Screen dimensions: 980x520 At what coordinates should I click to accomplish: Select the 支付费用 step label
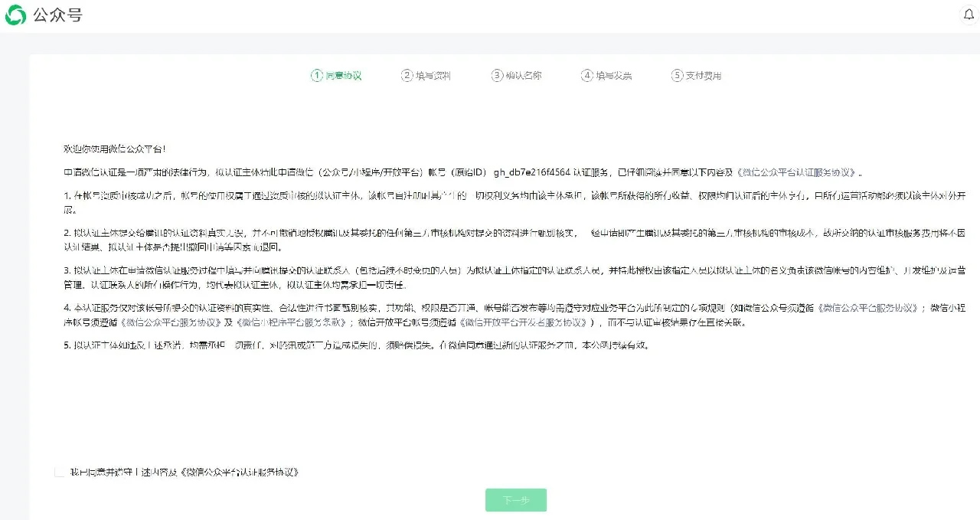704,75
